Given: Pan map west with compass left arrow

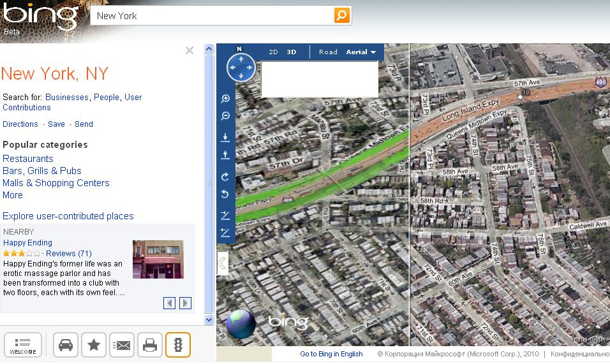Looking at the screenshot, I should coord(233,68).
